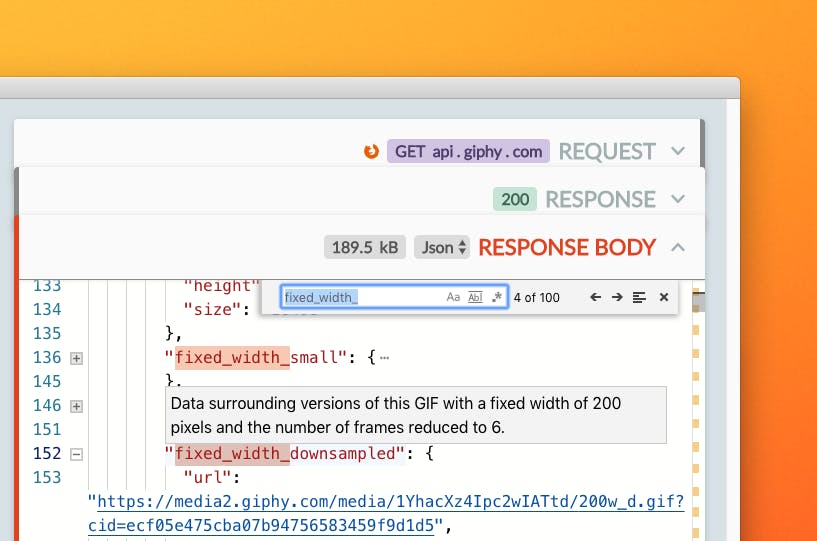
Task: Click the orange reload icon beside GET
Action: tap(372, 152)
